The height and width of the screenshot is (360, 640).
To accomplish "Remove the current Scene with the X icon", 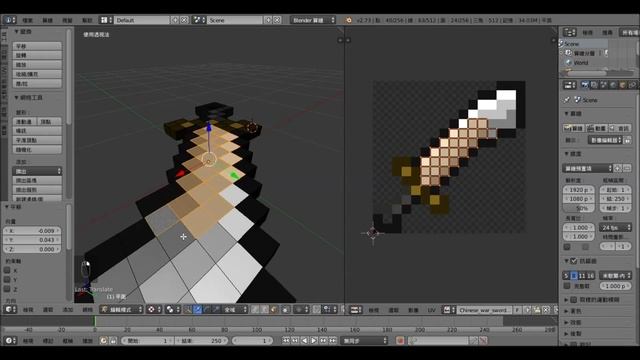I will tap(277, 20).
